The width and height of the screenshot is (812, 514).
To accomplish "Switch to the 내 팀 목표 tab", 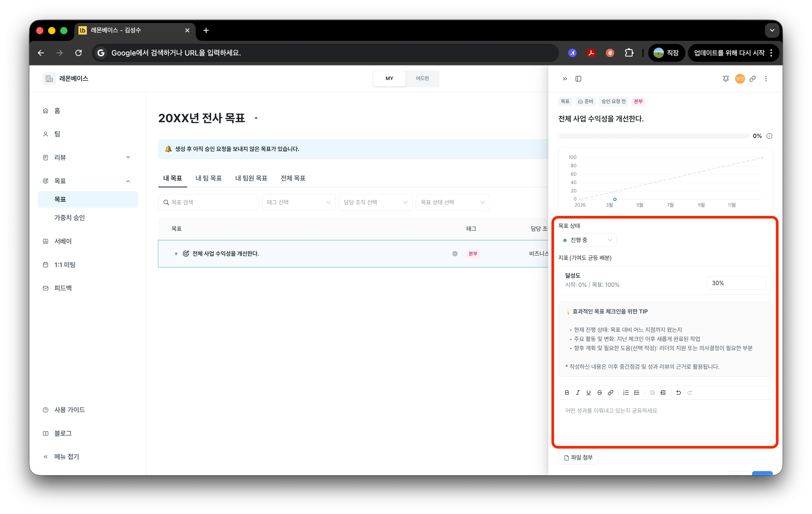I will click(208, 178).
